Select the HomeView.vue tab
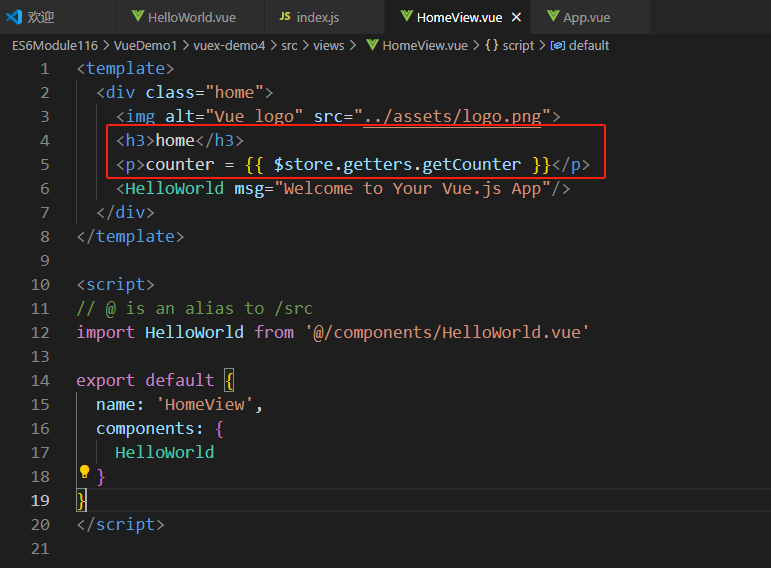Image resolution: width=771 pixels, height=568 pixels. click(x=458, y=17)
